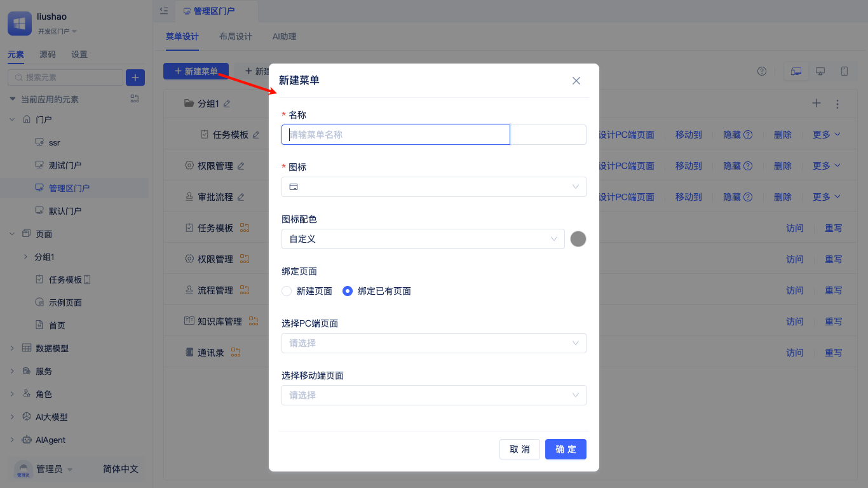Expand the AI大模型 tree node
The height and width of the screenshot is (488, 868).
pyautogui.click(x=12, y=417)
